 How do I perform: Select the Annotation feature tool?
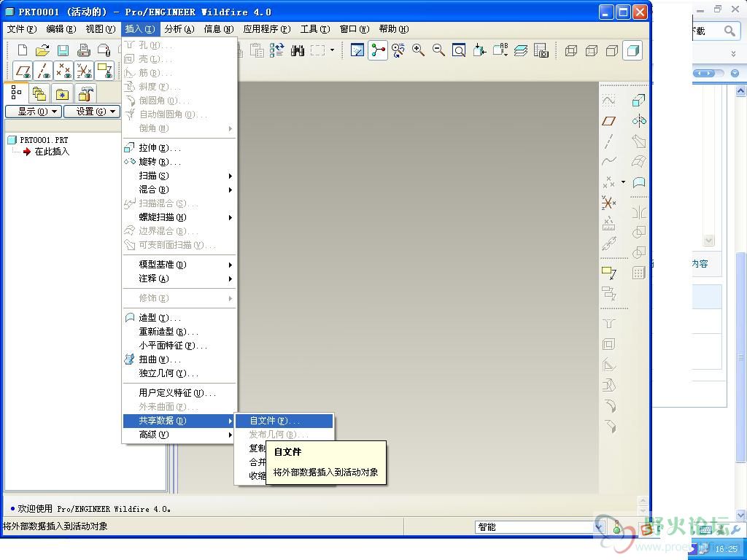(609, 273)
